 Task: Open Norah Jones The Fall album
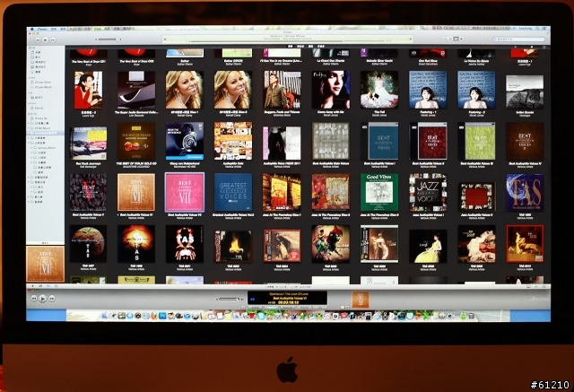379,90
